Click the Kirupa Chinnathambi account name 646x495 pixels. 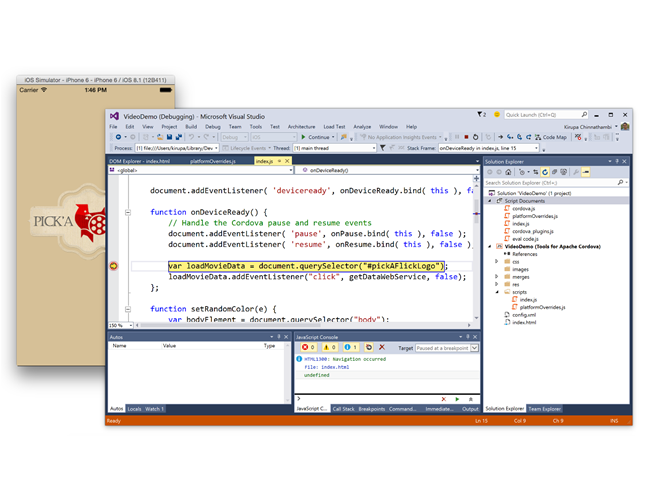coord(588,127)
